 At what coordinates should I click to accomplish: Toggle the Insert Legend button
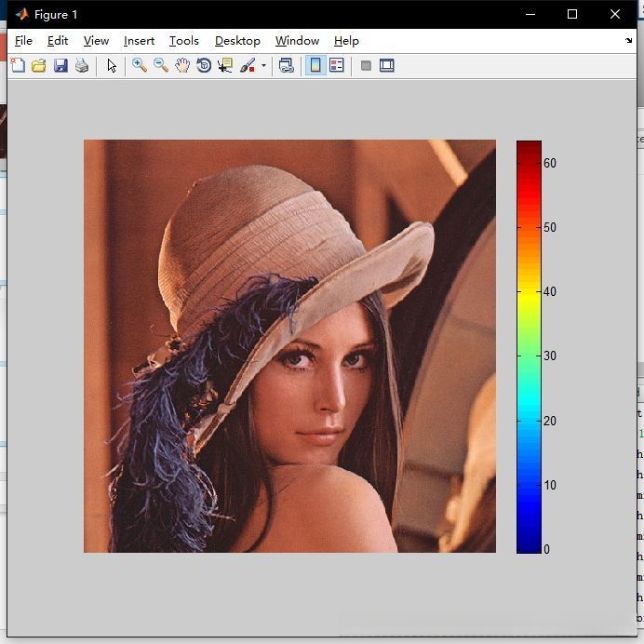(337, 65)
